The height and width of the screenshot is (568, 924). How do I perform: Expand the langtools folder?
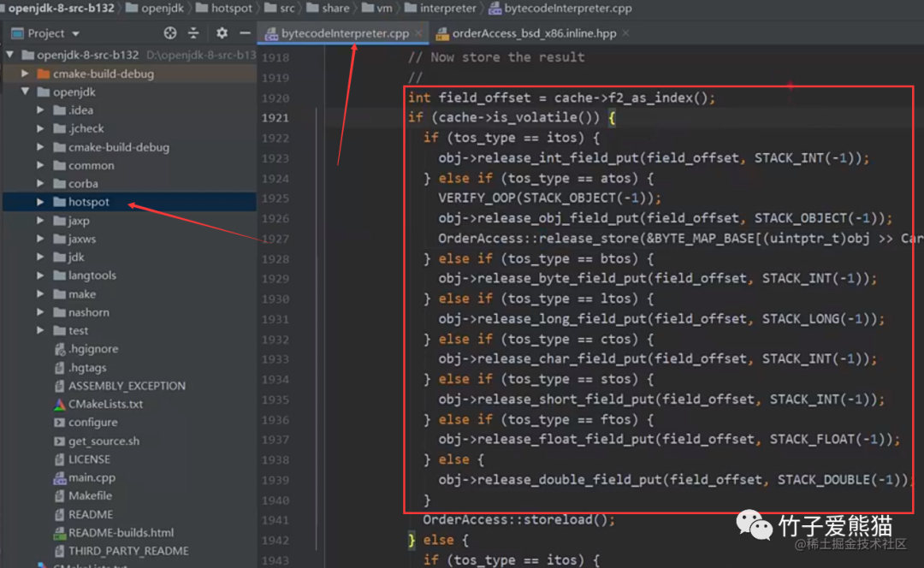coord(40,275)
